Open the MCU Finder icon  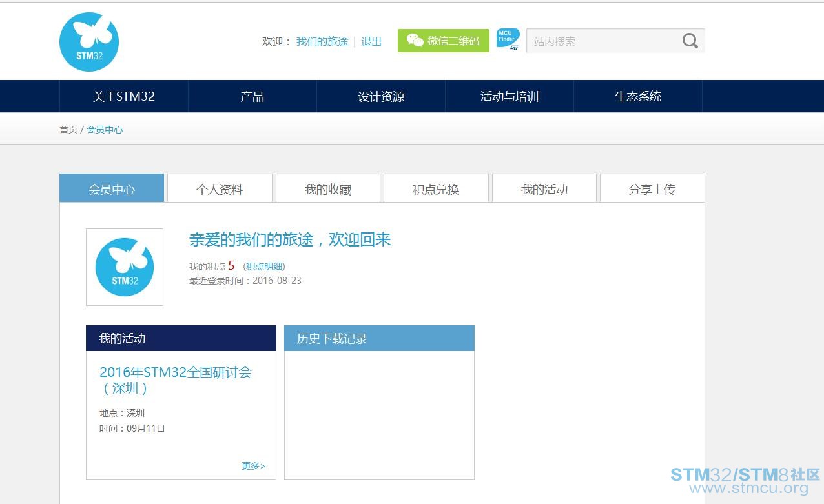tap(508, 39)
